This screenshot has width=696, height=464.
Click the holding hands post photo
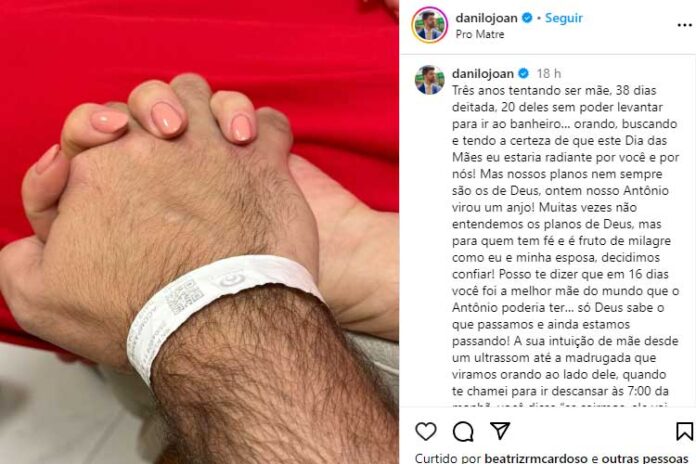[x=199, y=232]
